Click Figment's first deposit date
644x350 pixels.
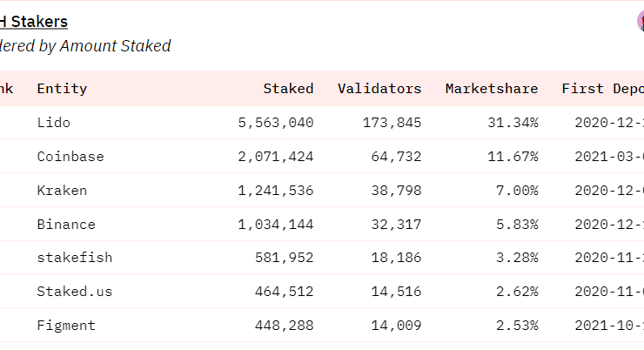pos(609,326)
